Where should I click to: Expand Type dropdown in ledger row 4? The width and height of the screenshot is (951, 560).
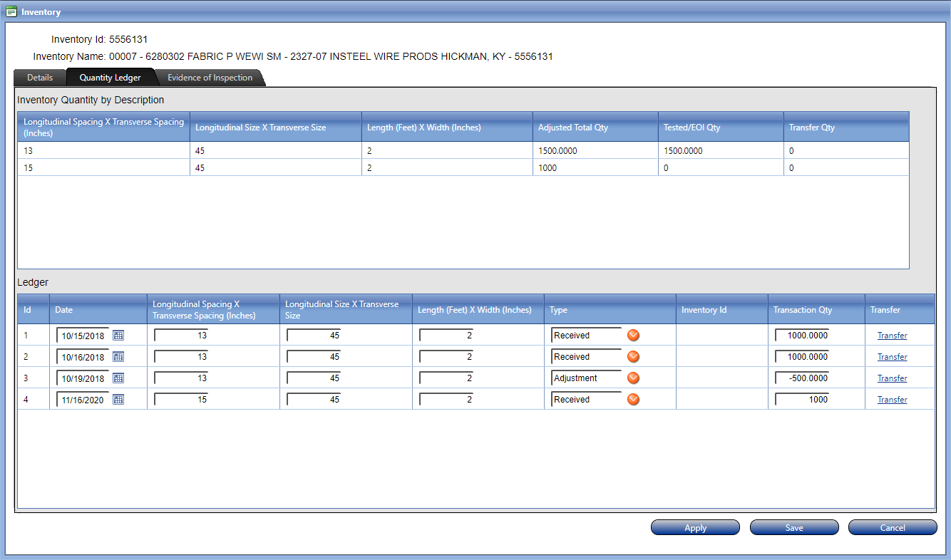tap(633, 400)
